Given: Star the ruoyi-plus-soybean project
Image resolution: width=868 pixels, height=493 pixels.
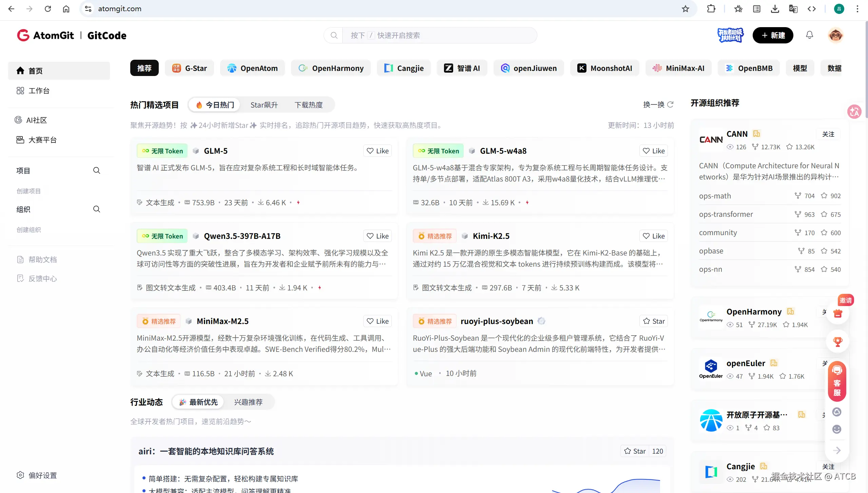Looking at the screenshot, I should (653, 321).
